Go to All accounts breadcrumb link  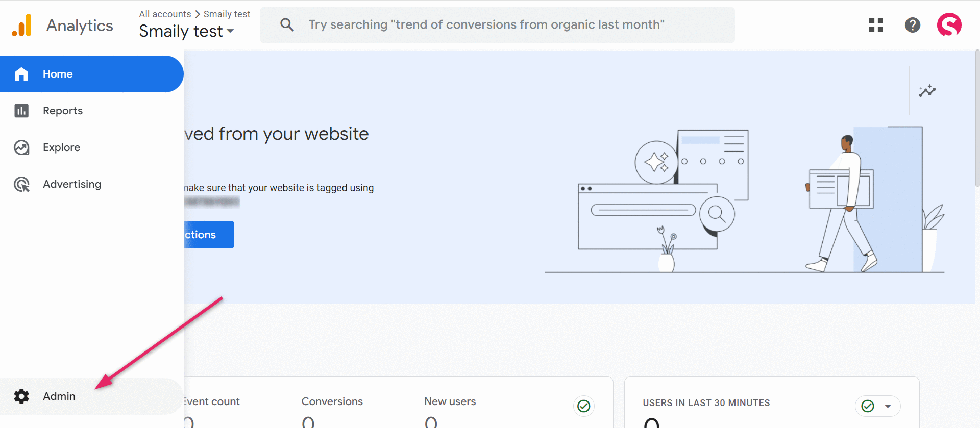tap(165, 14)
